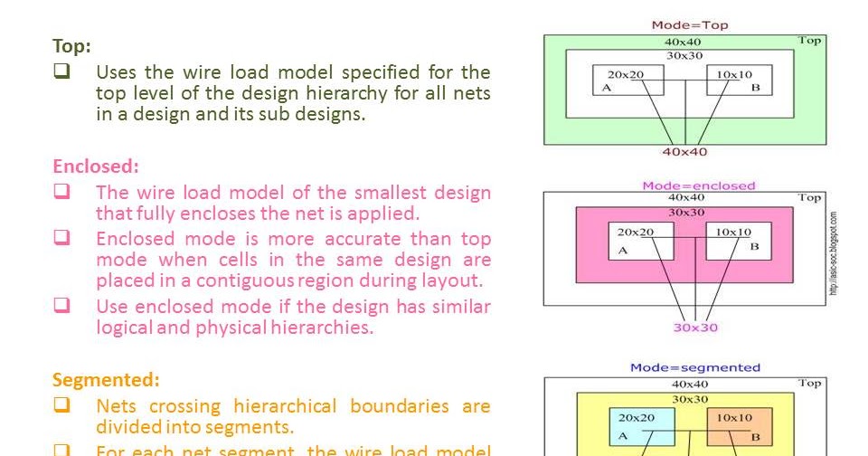
Task: Click the "Mode=enclosed" diagram title
Action: click(699, 185)
